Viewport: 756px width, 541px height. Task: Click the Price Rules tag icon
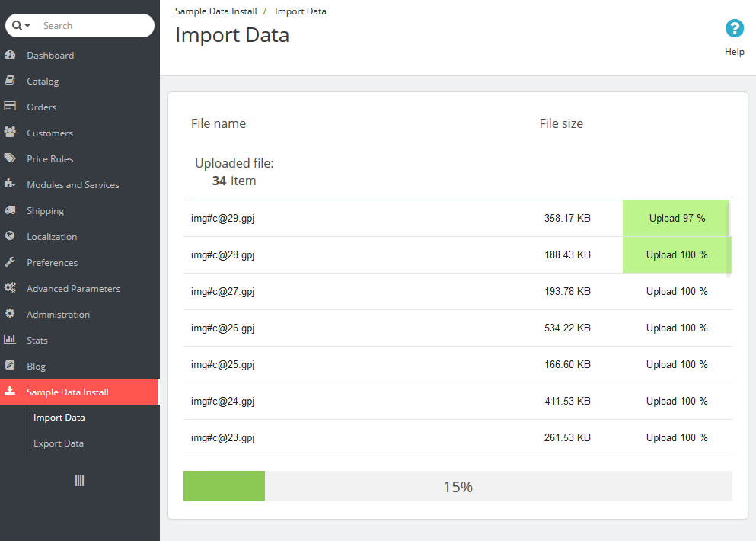(10, 159)
